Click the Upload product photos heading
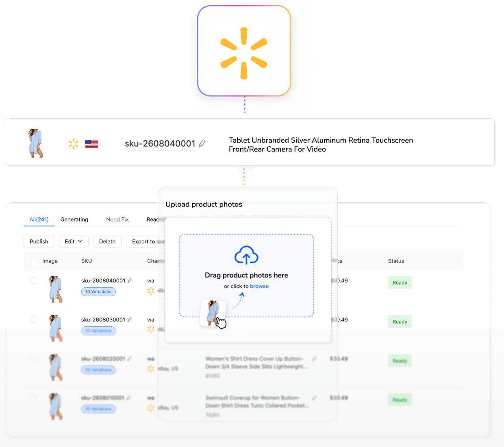This screenshot has height=447, width=504. (204, 204)
